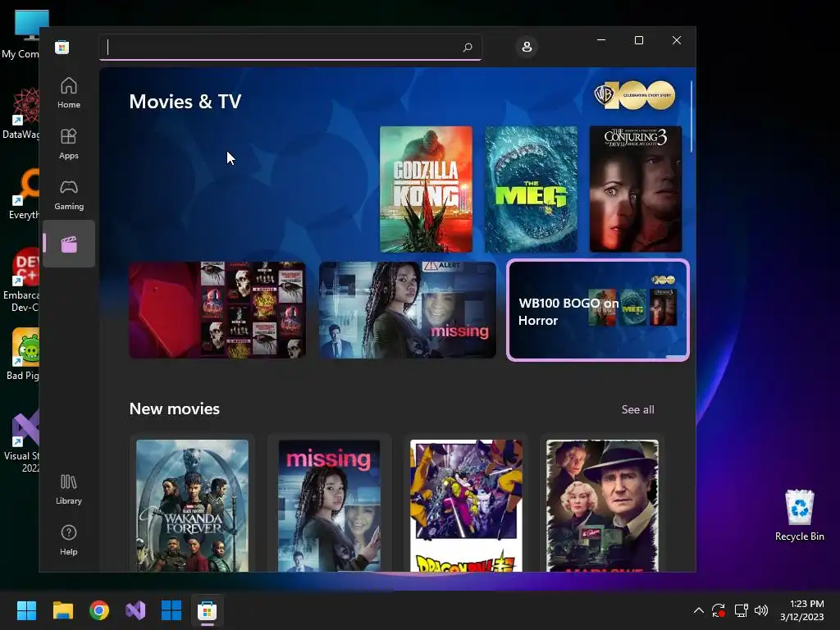Open the network tray icon
The height and width of the screenshot is (630, 840).
(741, 610)
